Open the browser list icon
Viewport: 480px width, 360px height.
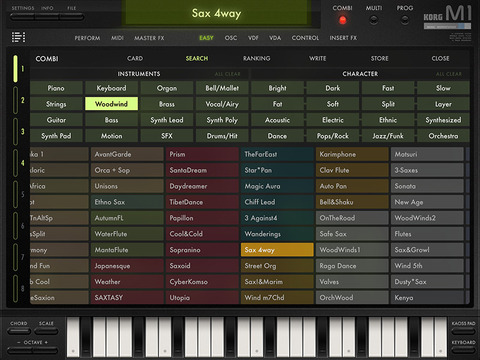tap(18, 37)
